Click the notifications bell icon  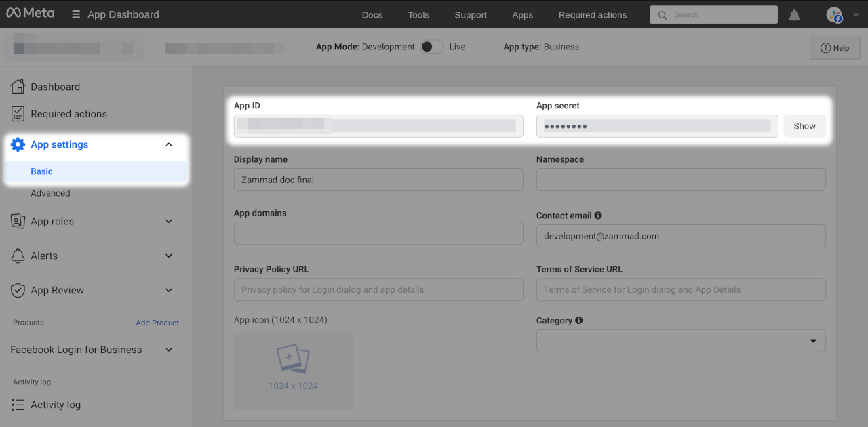[794, 15]
